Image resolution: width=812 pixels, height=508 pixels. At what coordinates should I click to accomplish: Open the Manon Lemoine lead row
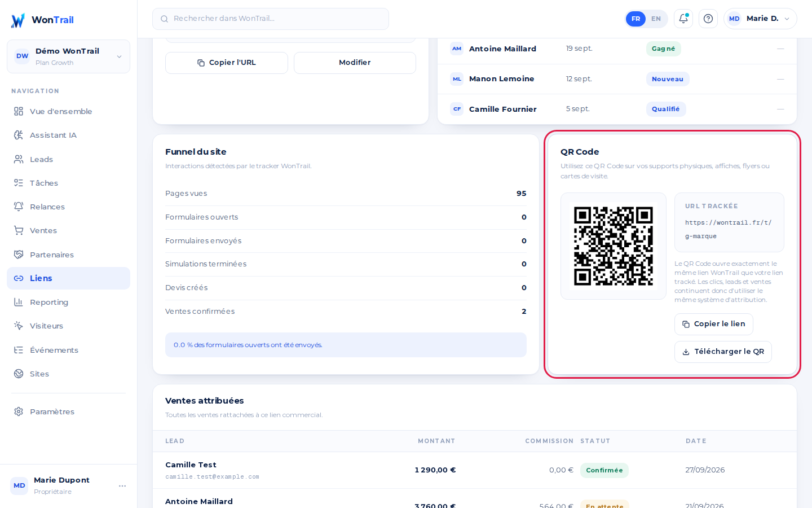coord(617,79)
